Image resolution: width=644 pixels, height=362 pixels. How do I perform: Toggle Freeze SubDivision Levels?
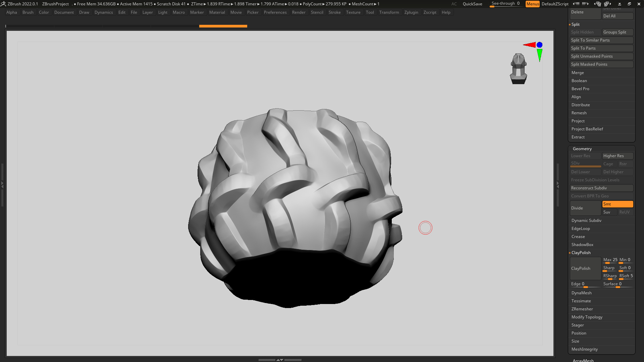tap(601, 180)
